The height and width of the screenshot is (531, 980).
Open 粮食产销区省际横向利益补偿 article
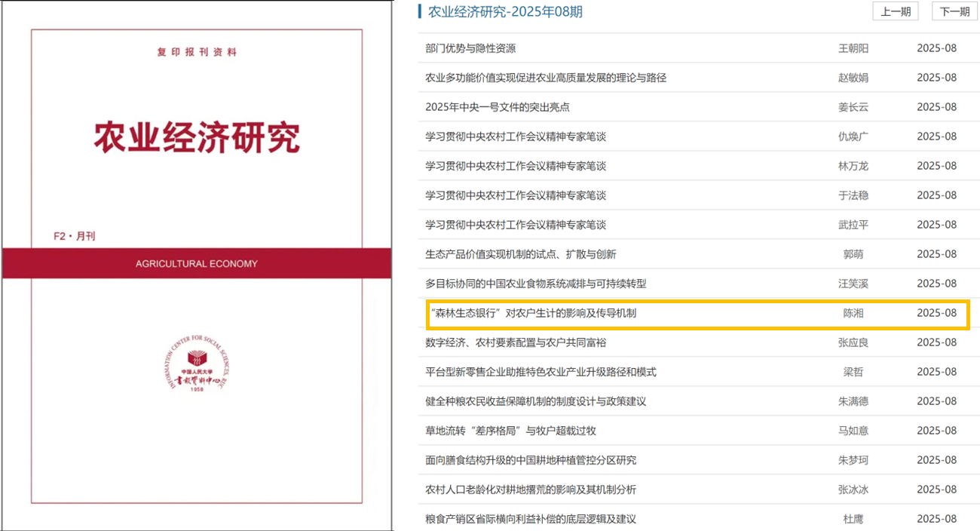531,519
